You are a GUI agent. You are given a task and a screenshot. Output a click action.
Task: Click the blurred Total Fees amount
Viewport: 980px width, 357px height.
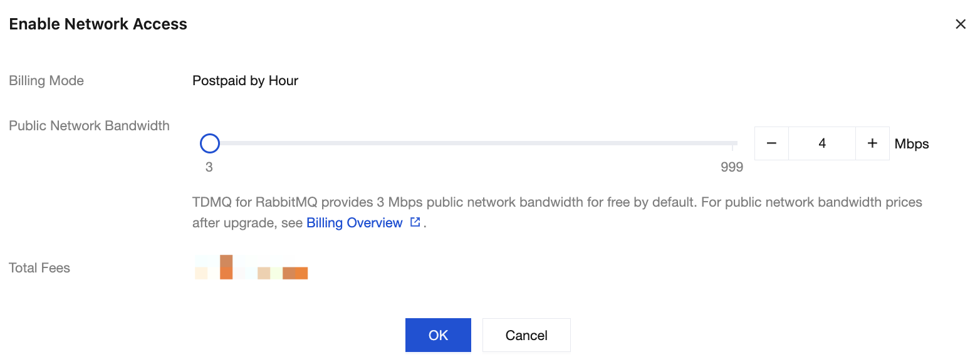point(251,267)
